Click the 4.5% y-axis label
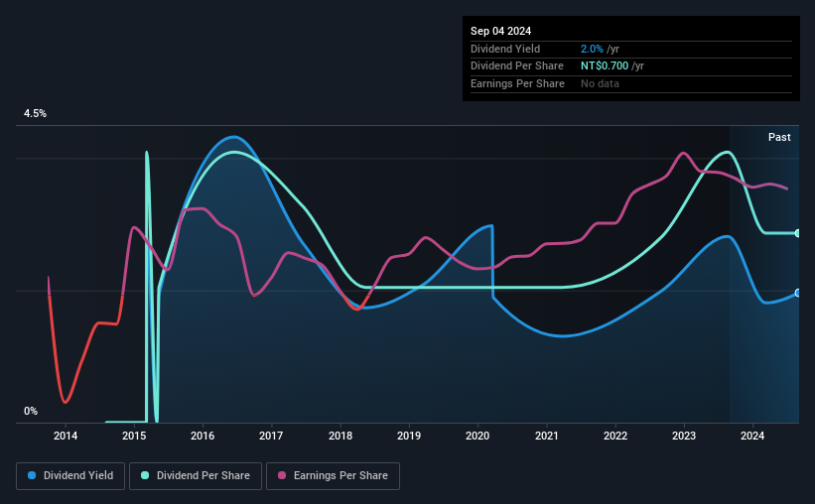The height and width of the screenshot is (504, 815). [x=36, y=114]
